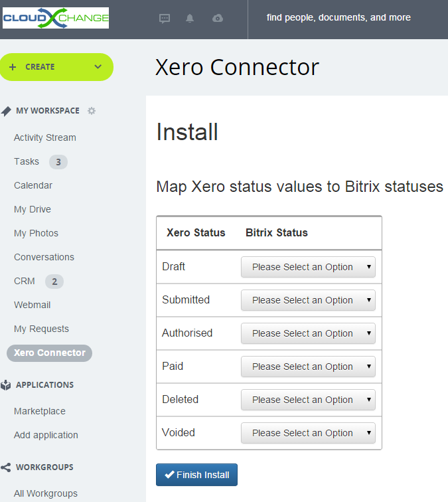Select Xero Connector in sidebar
The width and height of the screenshot is (448, 502).
[x=49, y=353]
